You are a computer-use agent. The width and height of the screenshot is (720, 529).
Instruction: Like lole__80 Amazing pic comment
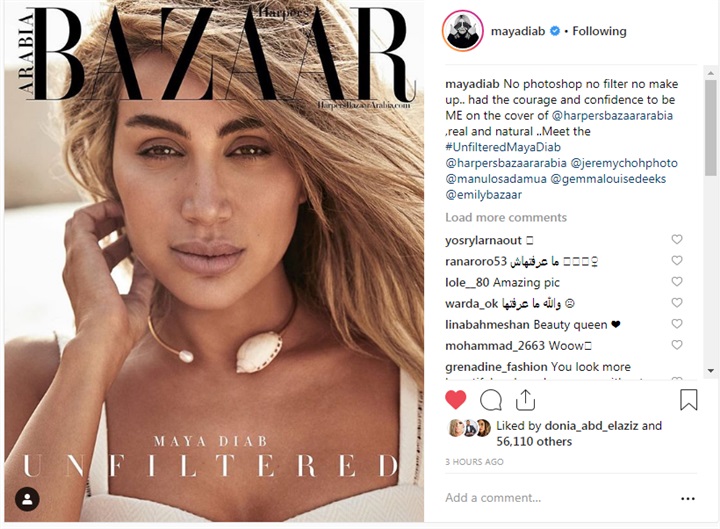click(x=677, y=281)
